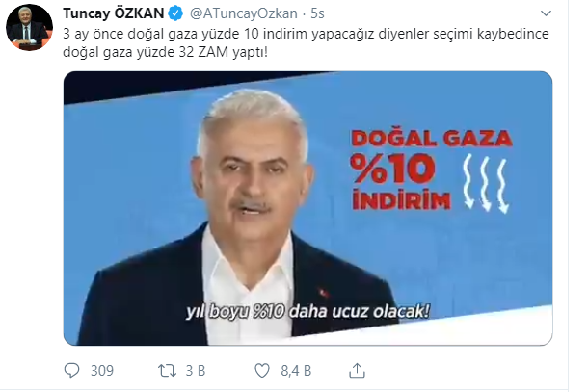588x392 pixels.
Task: Click the white downward arrows graphic in the video
Action: tap(485, 183)
